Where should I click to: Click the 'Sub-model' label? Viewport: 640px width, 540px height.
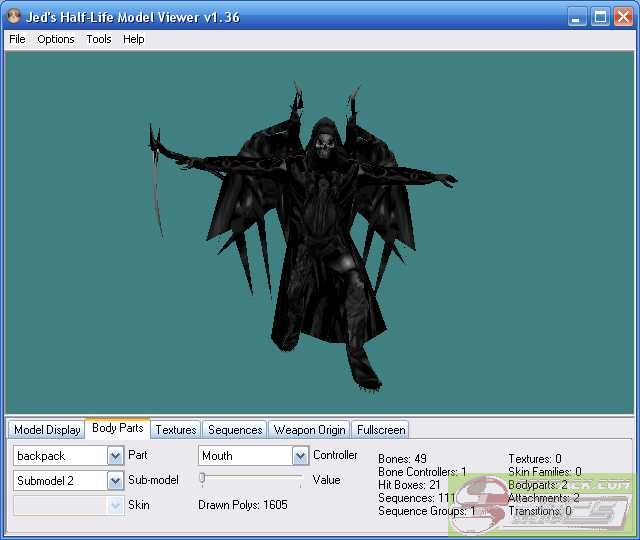click(x=153, y=480)
